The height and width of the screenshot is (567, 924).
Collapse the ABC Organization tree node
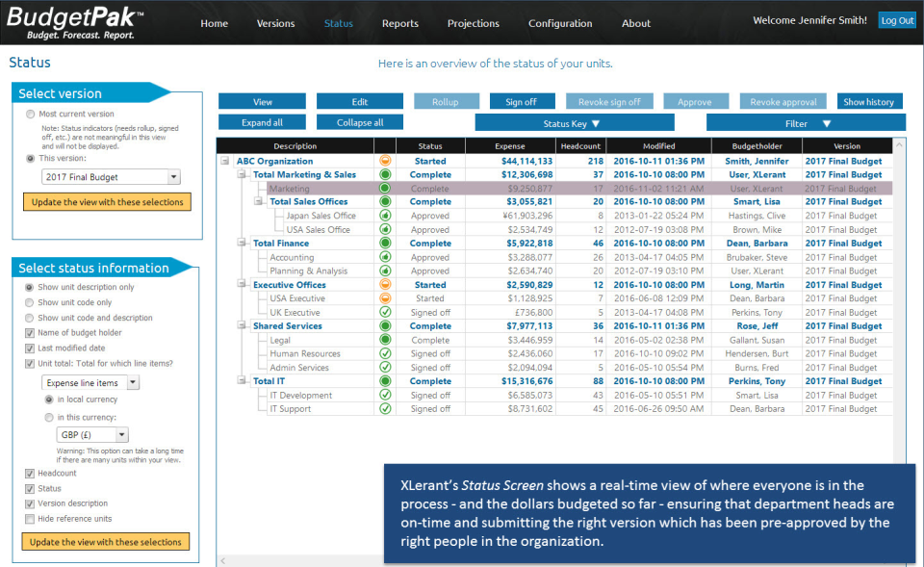coord(222,160)
